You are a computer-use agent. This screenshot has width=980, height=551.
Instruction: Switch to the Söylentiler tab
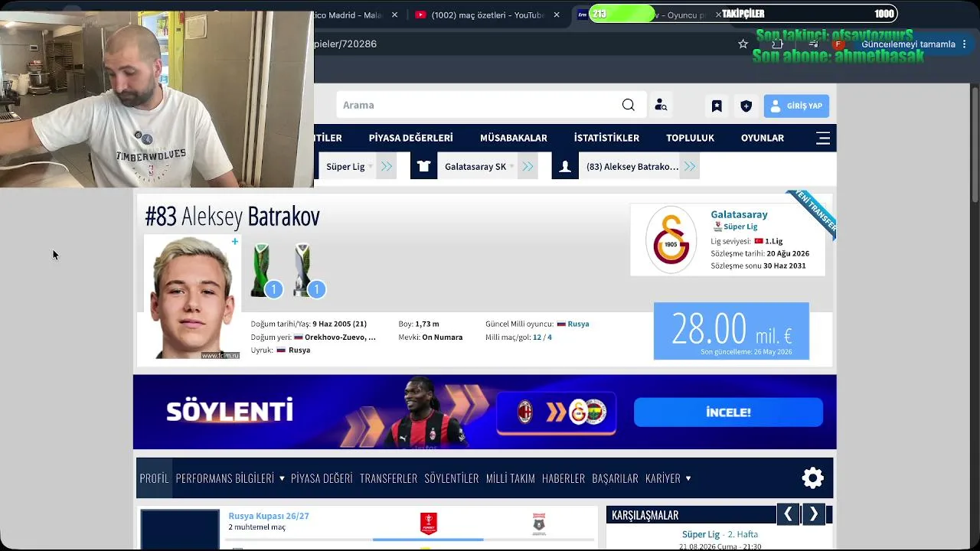452,478
